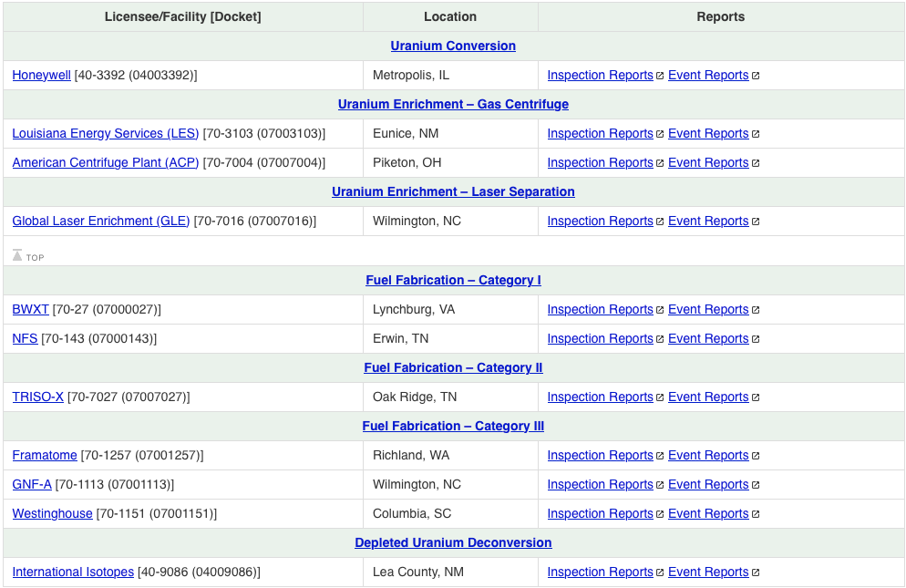Select the Piketon, OH location cell
Image resolution: width=906 pixels, height=588 pixels.
(450, 162)
